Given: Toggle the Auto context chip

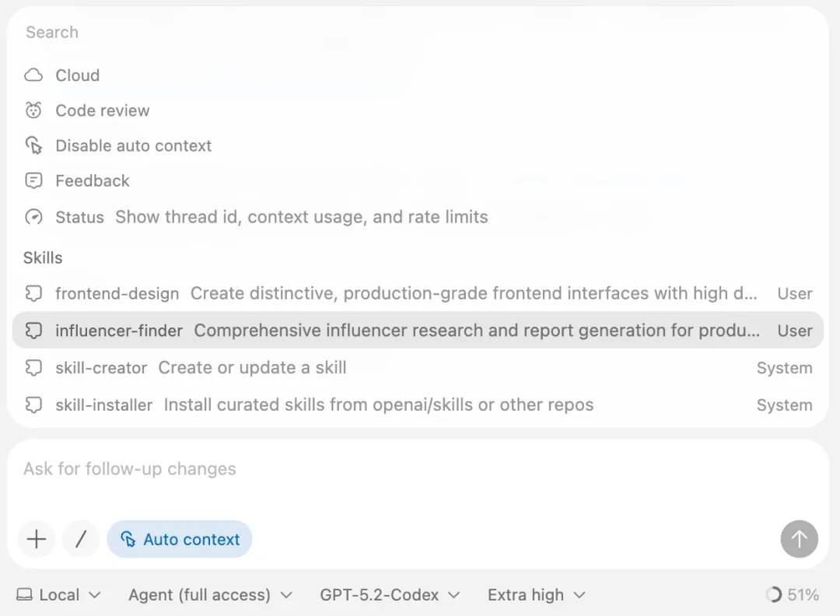Looking at the screenshot, I should (x=180, y=539).
